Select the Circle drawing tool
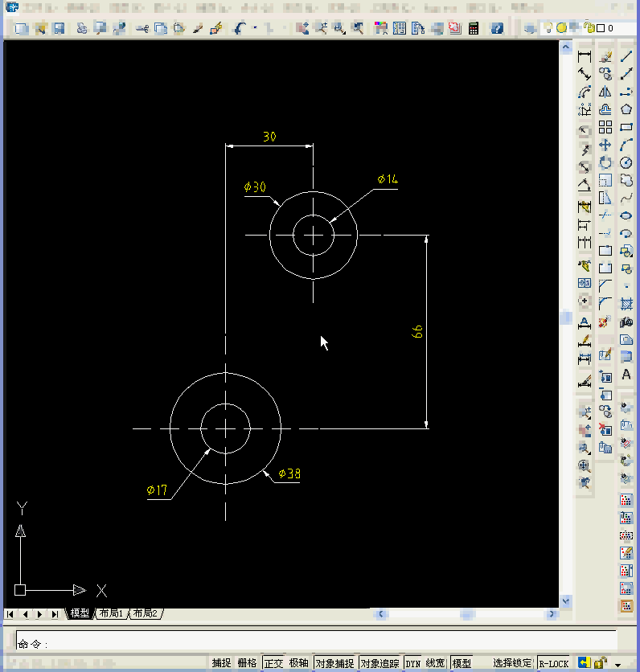The height and width of the screenshot is (672, 640). click(626, 162)
